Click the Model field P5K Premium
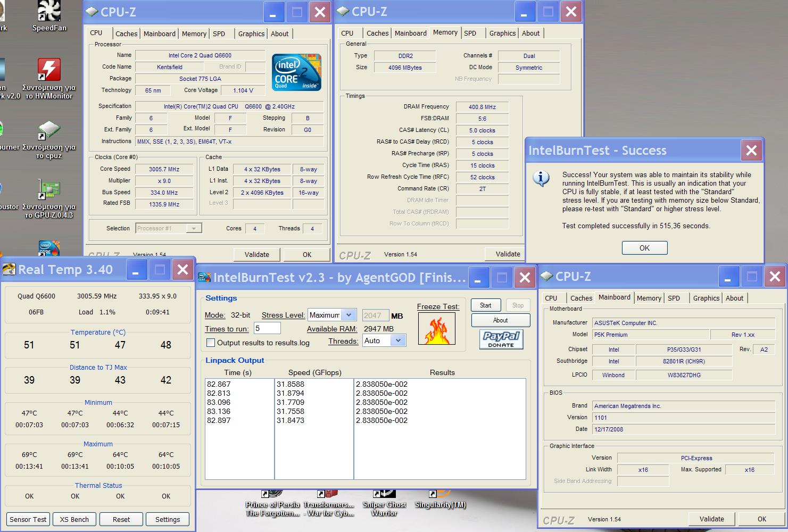Viewport: 788px width, 532px height. (x=651, y=335)
